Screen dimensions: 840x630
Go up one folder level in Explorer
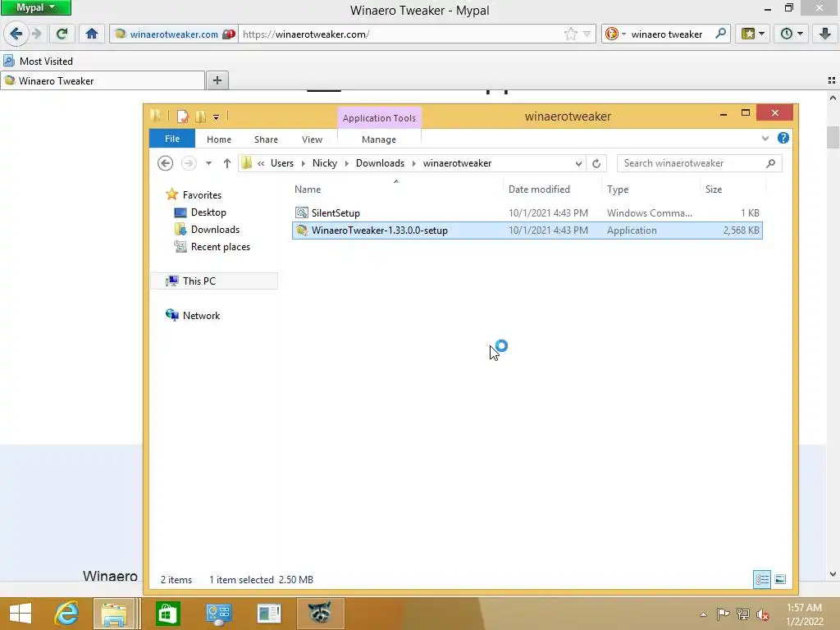pos(226,163)
